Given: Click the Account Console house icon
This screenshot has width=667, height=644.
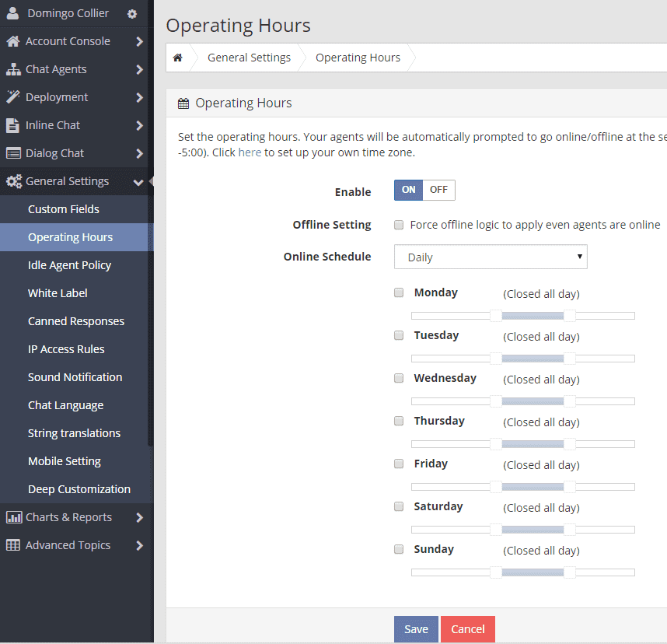Looking at the screenshot, I should pos(13,41).
